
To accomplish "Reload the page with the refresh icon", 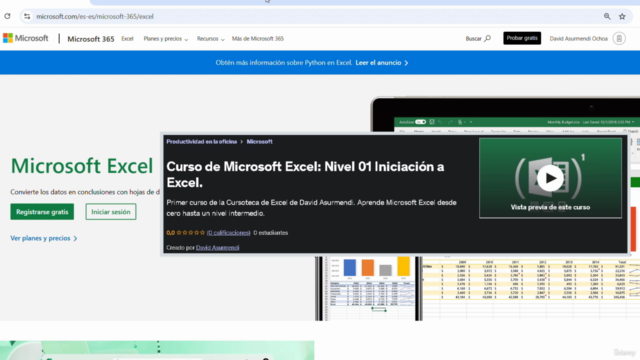I will coord(7,16).
